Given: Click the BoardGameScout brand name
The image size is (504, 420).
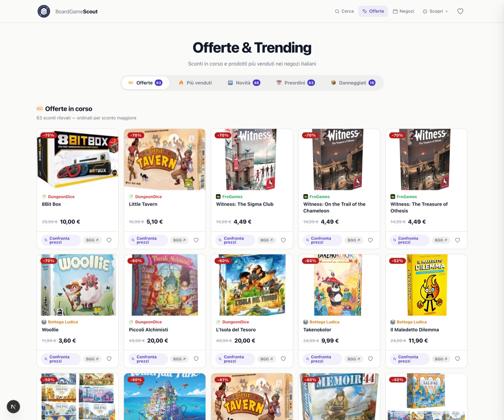Looking at the screenshot, I should pyautogui.click(x=76, y=12).
